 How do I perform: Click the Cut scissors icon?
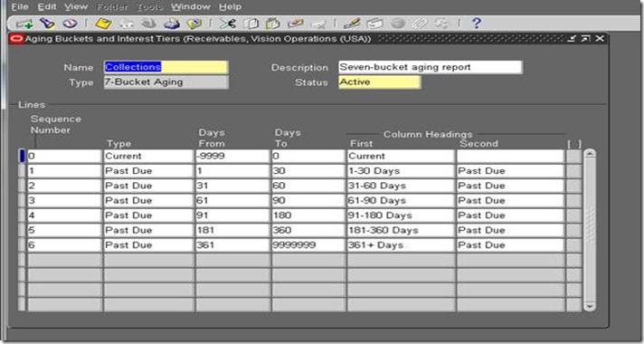click(x=227, y=24)
